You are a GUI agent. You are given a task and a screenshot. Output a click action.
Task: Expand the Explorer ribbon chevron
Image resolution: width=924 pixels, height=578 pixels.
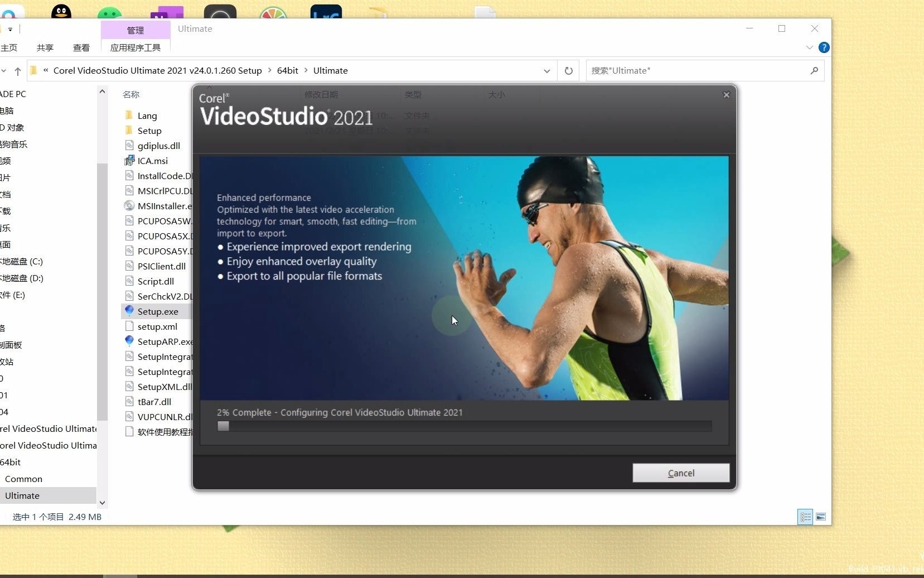click(809, 47)
